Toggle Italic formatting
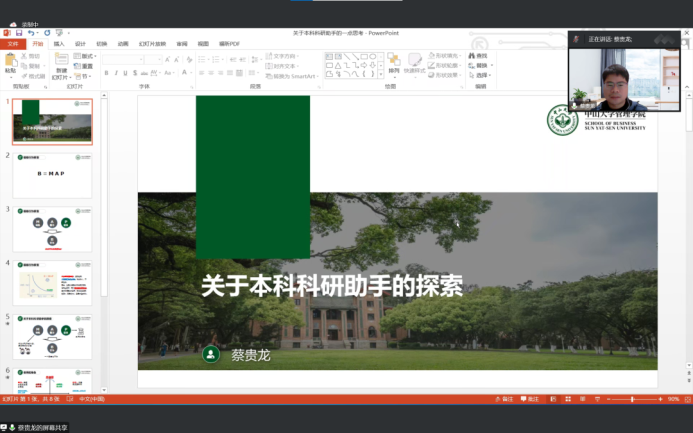 [x=116, y=73]
